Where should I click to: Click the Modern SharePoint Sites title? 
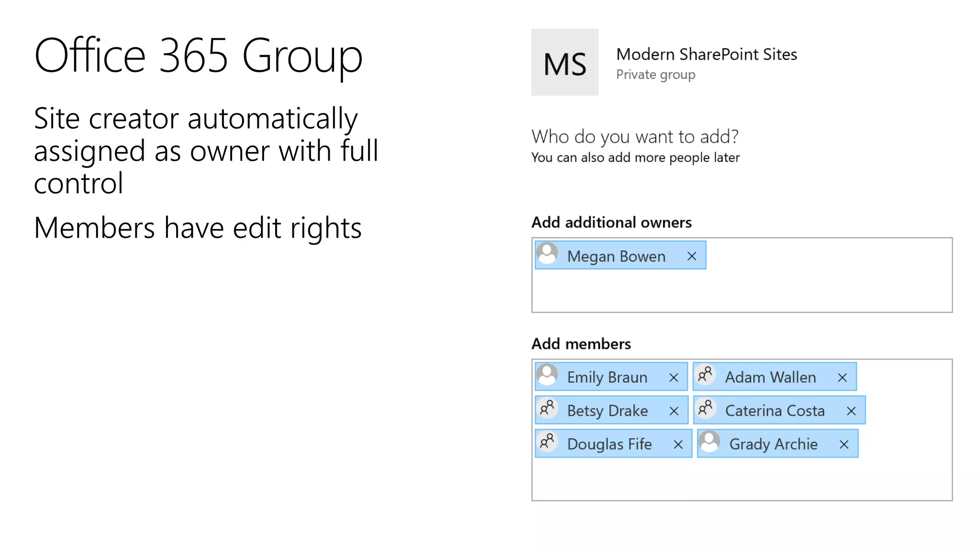click(x=706, y=55)
